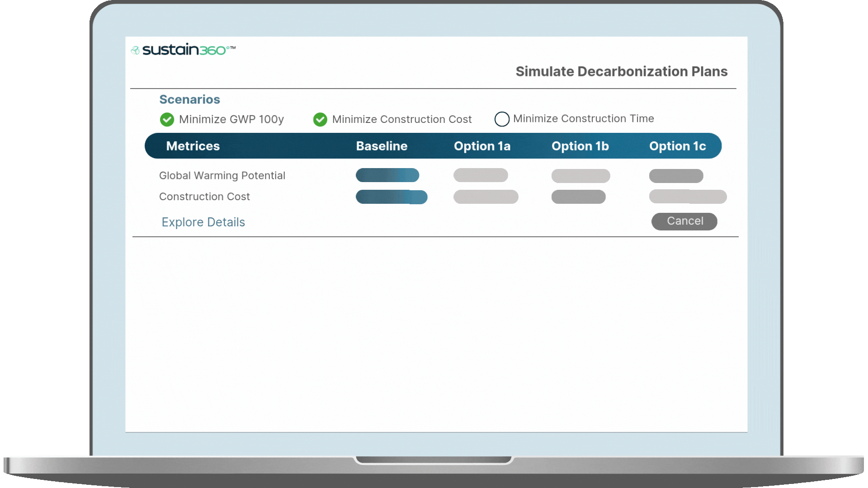This screenshot has height=488, width=868.
Task: Open Explore Details
Action: 203,222
